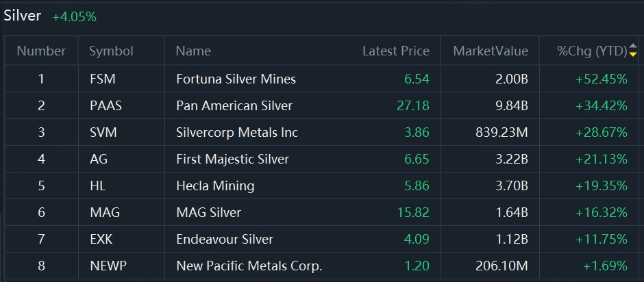Image resolution: width=644 pixels, height=282 pixels.
Task: Sort by %Chg (YTD) arrow icon
Action: 633,51
